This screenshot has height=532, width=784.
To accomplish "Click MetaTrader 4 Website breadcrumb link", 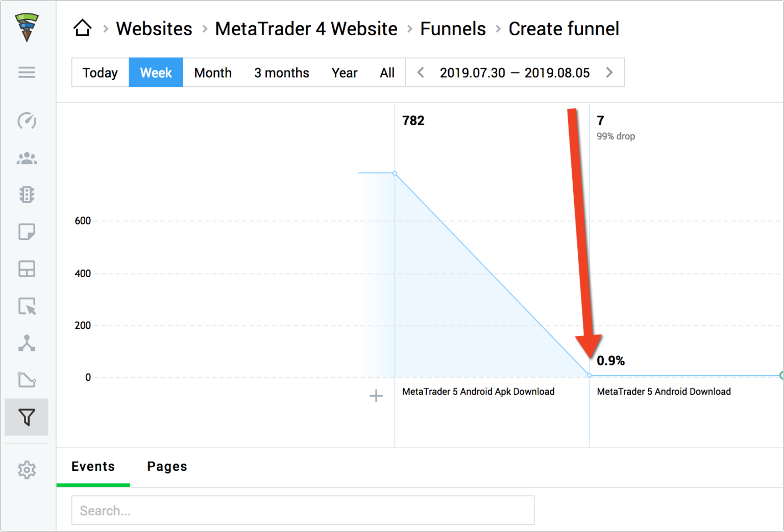I will 306,29.
